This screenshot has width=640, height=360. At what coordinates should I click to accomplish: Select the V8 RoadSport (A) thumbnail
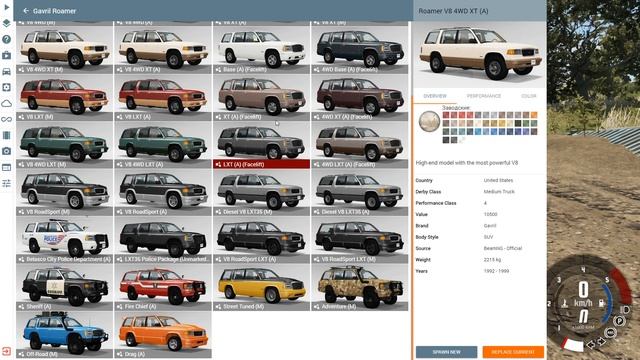point(163,192)
